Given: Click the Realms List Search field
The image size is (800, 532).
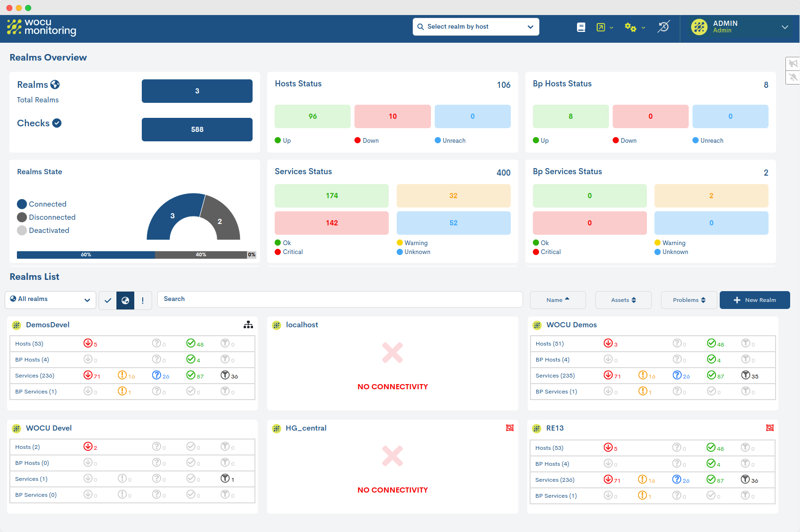Looking at the screenshot, I should 340,299.
